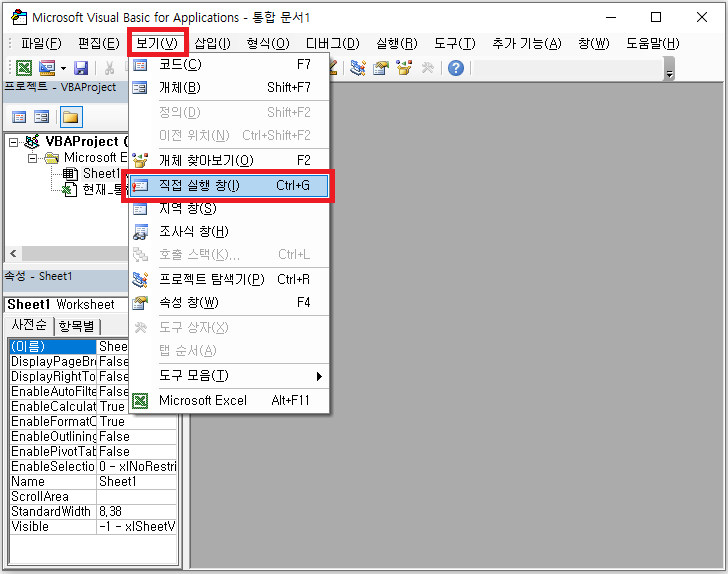Open the 디버그(D) menu
The width and height of the screenshot is (728, 574).
[x=332, y=44]
